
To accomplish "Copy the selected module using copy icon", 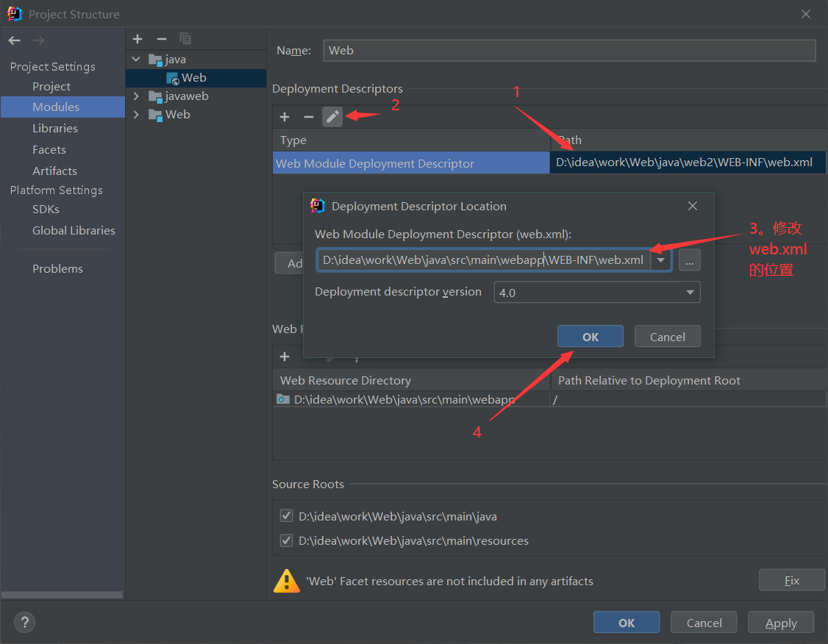I will pos(185,38).
